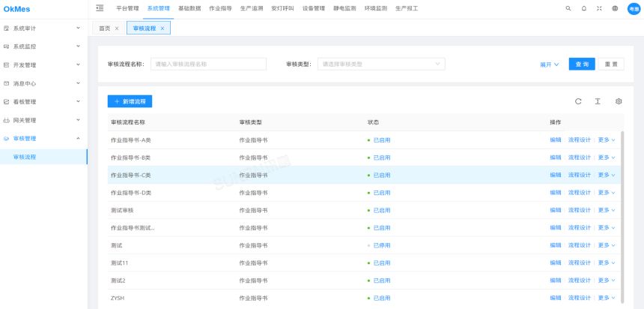
Task: Click 流程设计 for 作业指导书-C类
Action: coord(579,175)
